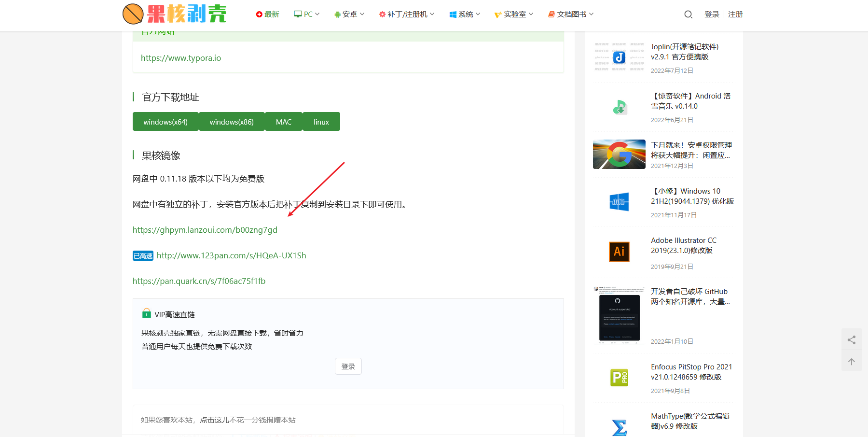Click the linux download button

click(x=321, y=122)
